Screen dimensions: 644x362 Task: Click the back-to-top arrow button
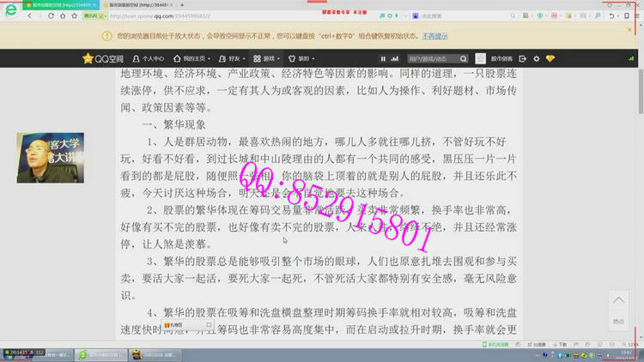tap(618, 302)
